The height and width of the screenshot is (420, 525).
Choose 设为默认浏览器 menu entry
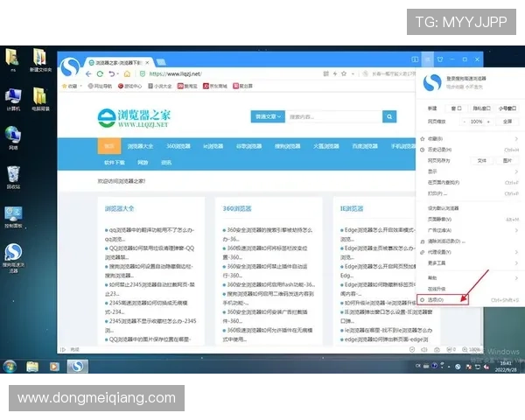pos(470,208)
